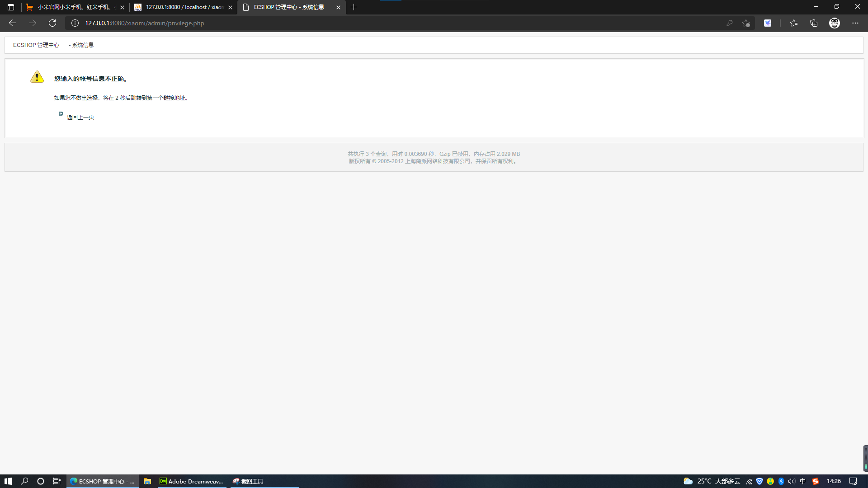Open the Collections icon
The image size is (868, 488).
click(x=814, y=23)
